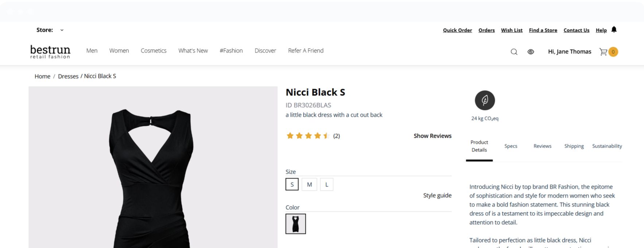Open the Women navigation menu
This screenshot has height=248, width=644.
point(119,51)
